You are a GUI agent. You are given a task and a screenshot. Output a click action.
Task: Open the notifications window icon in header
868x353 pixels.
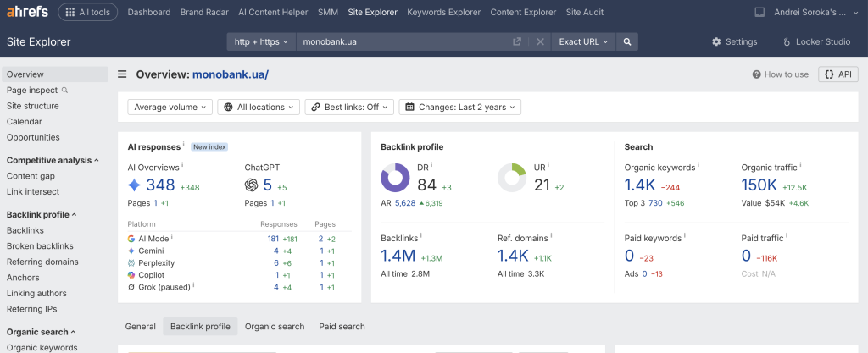[760, 12]
